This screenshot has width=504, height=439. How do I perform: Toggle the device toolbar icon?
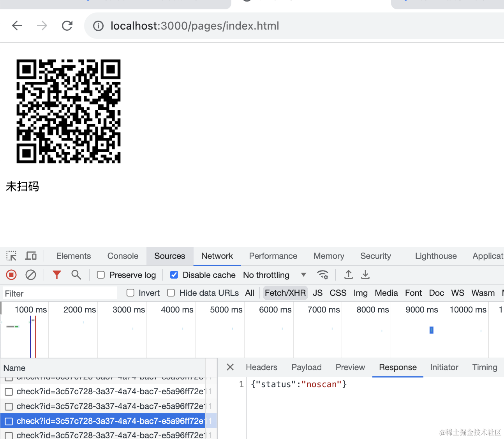coord(31,256)
